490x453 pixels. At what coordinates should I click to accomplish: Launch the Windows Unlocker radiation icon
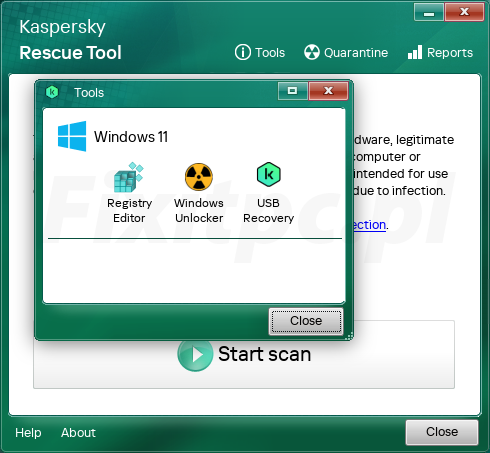click(199, 177)
